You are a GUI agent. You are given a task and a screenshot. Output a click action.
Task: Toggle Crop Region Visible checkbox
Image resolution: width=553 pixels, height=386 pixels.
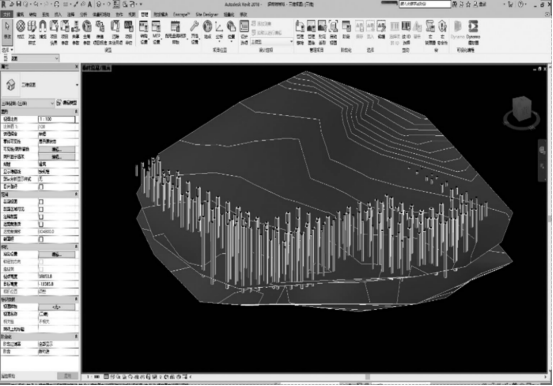tap(41, 209)
